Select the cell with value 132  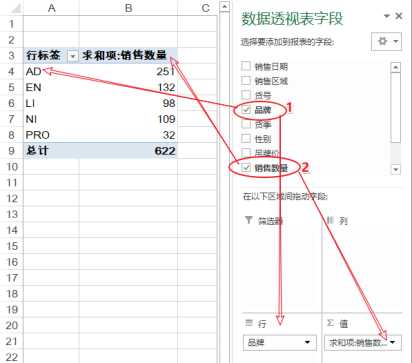[x=128, y=87]
